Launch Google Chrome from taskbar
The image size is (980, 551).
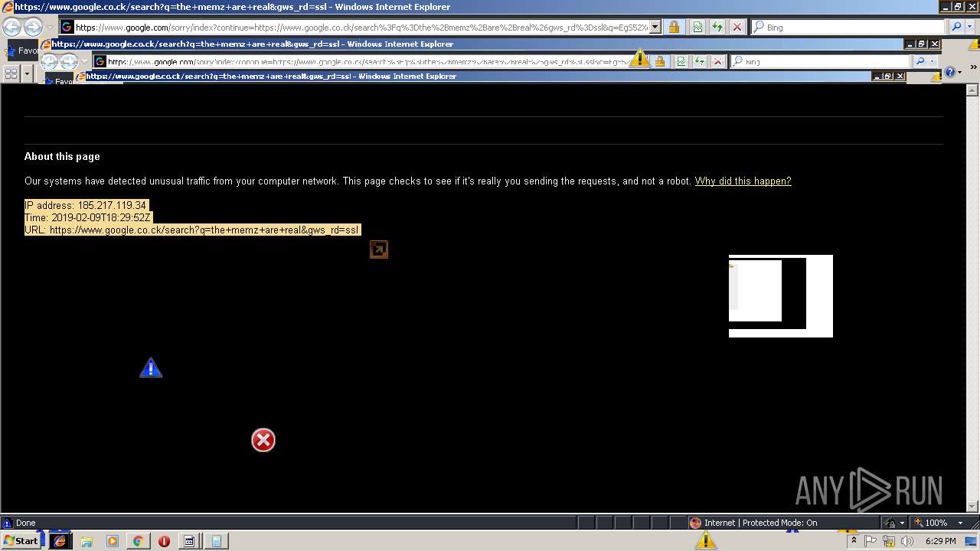138,541
